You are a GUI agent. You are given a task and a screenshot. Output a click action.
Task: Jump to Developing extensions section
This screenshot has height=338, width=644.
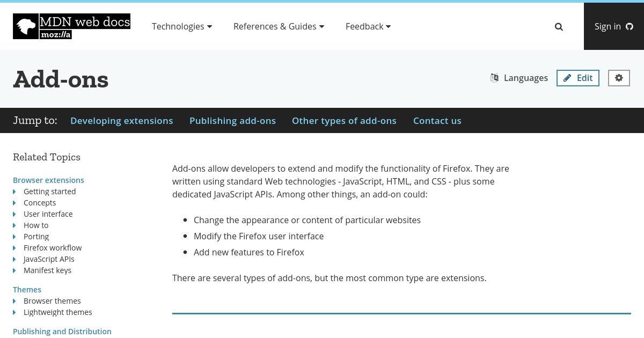[122, 121]
